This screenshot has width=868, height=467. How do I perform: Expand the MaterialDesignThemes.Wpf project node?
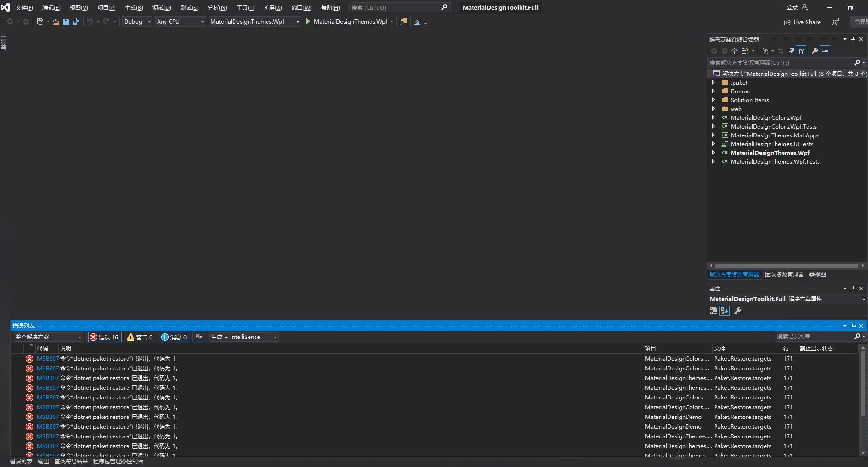click(714, 153)
